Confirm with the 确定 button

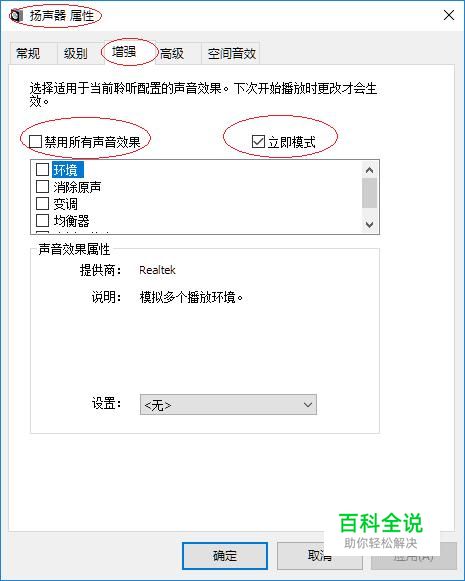pyautogui.click(x=225, y=556)
